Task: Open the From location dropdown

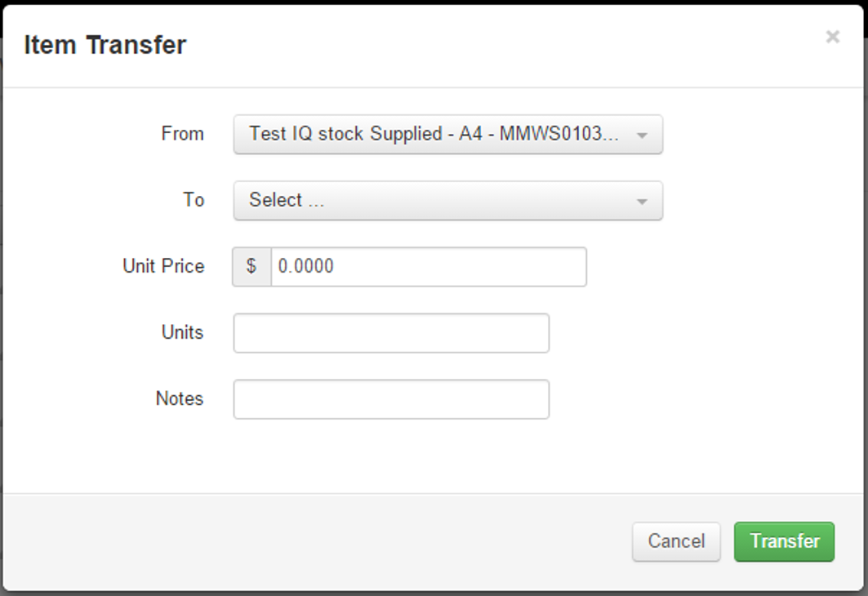Action: [447, 135]
